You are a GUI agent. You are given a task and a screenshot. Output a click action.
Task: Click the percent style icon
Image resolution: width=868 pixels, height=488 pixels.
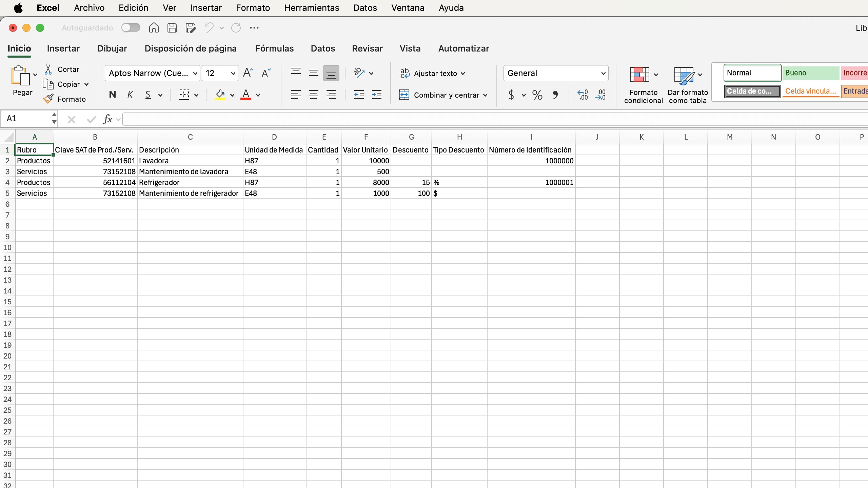537,95
